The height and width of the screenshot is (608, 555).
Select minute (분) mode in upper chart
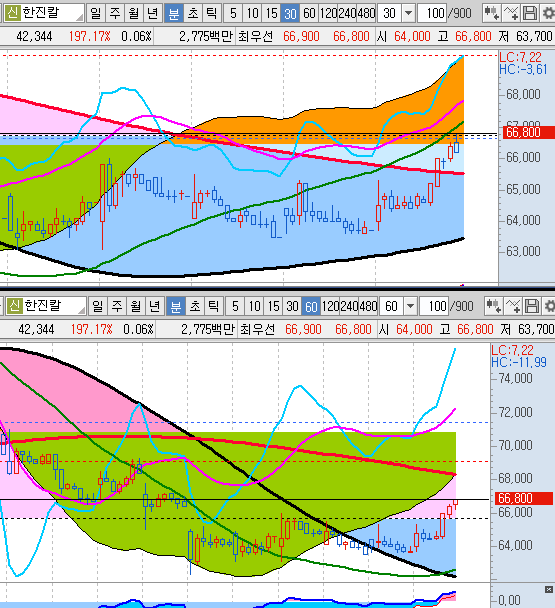pos(174,13)
